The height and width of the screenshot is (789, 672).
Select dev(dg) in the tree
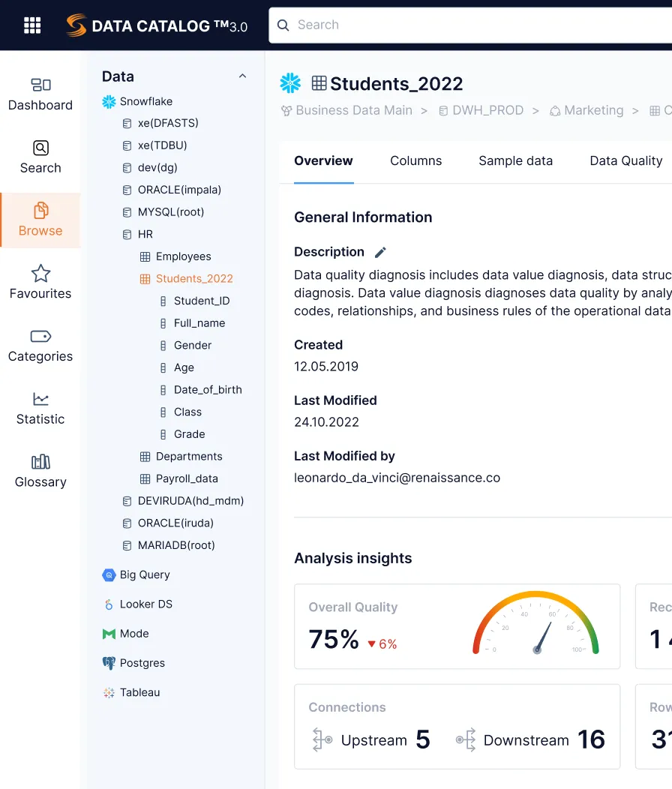point(149,167)
